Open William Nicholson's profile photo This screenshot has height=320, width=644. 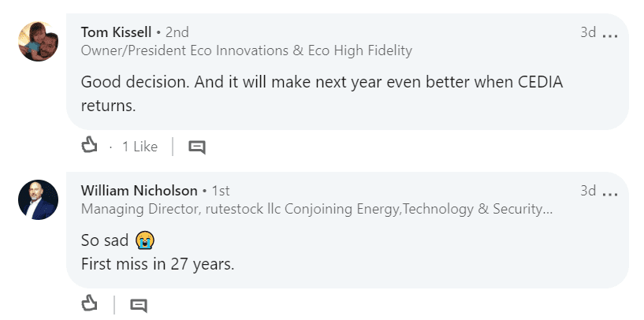point(38,199)
